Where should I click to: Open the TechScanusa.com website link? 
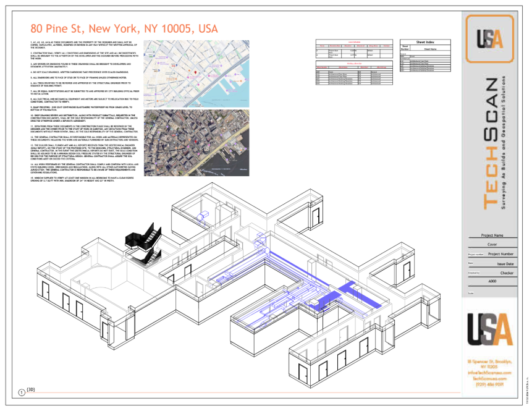point(489,378)
